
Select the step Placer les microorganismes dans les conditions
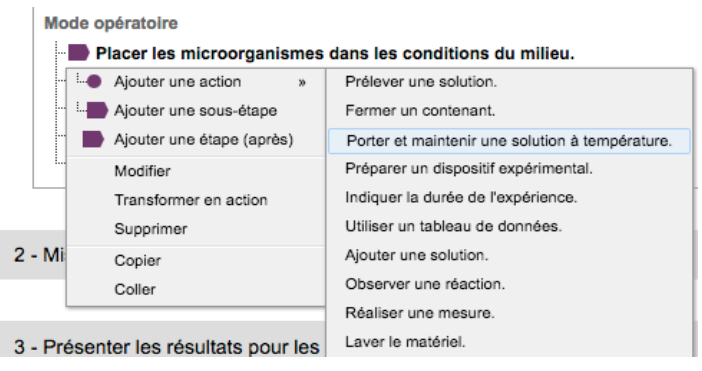click(x=335, y=53)
